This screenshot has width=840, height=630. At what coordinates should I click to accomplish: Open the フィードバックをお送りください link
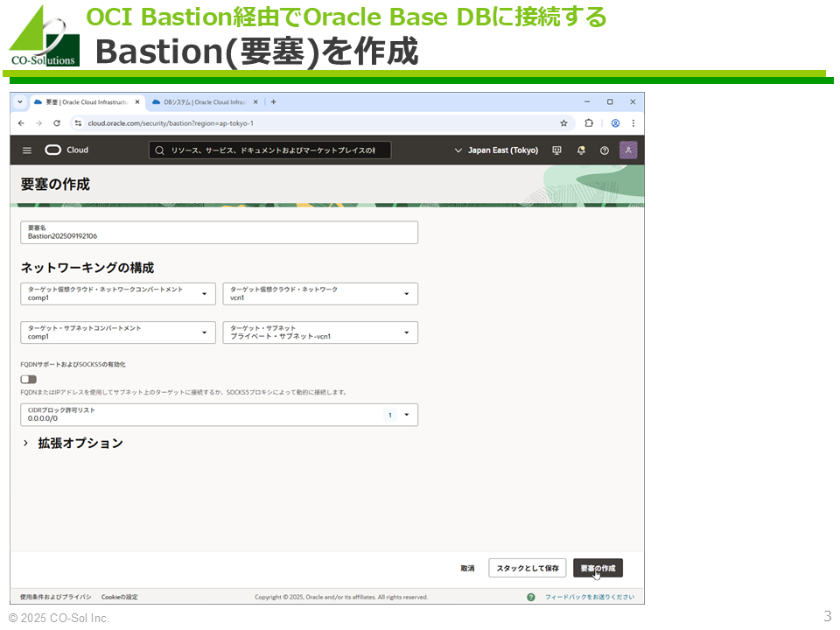click(590, 597)
